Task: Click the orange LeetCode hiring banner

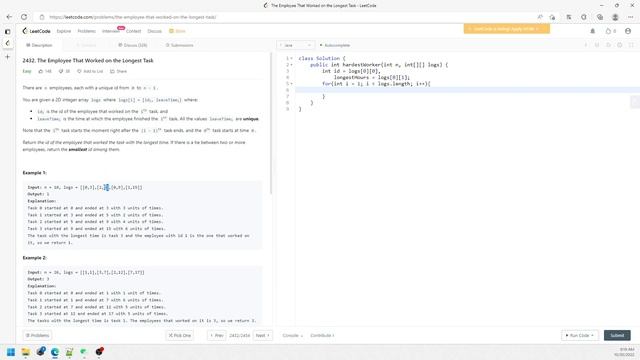Action: pyautogui.click(x=507, y=29)
